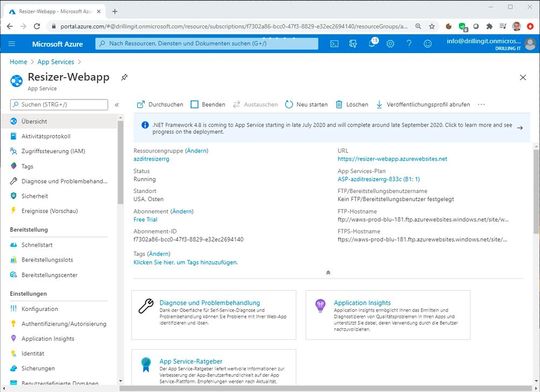
Task: Click Ändern next to Abonnement
Action: [x=182, y=211]
